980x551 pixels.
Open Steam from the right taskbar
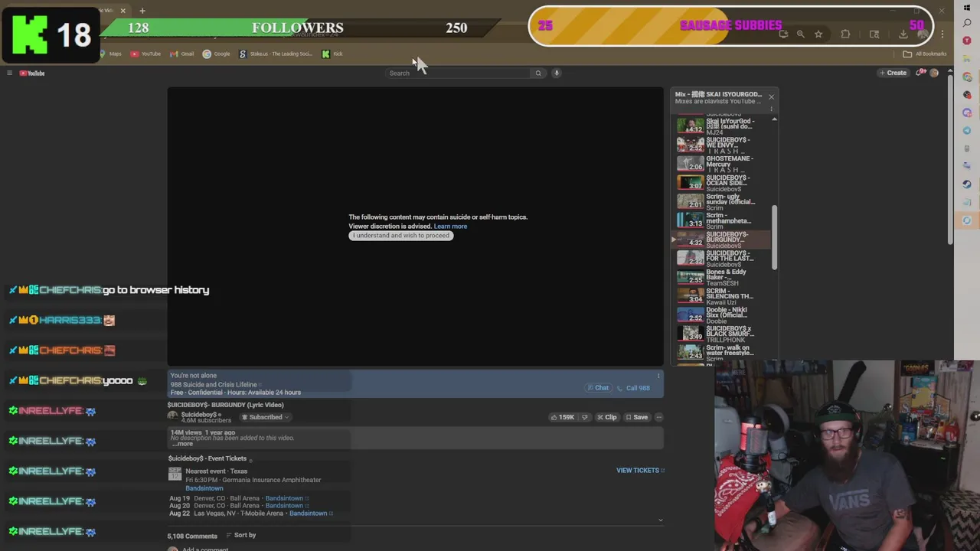pyautogui.click(x=967, y=184)
